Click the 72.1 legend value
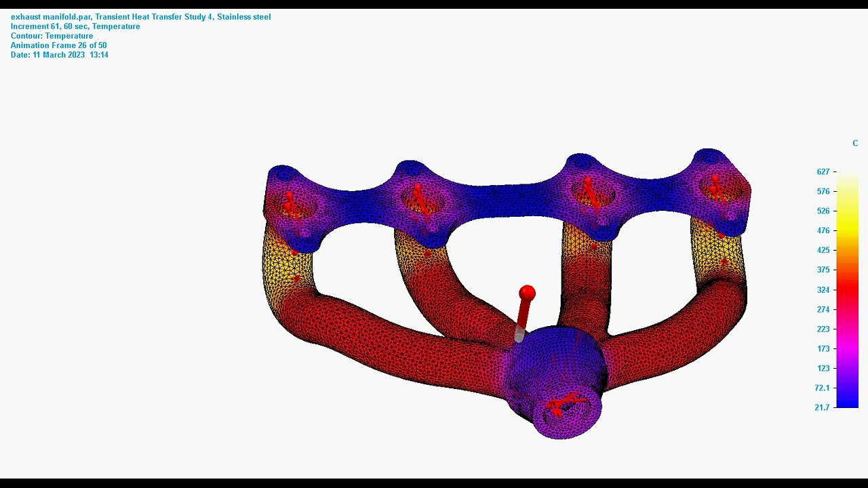868x488 pixels. pyautogui.click(x=822, y=388)
